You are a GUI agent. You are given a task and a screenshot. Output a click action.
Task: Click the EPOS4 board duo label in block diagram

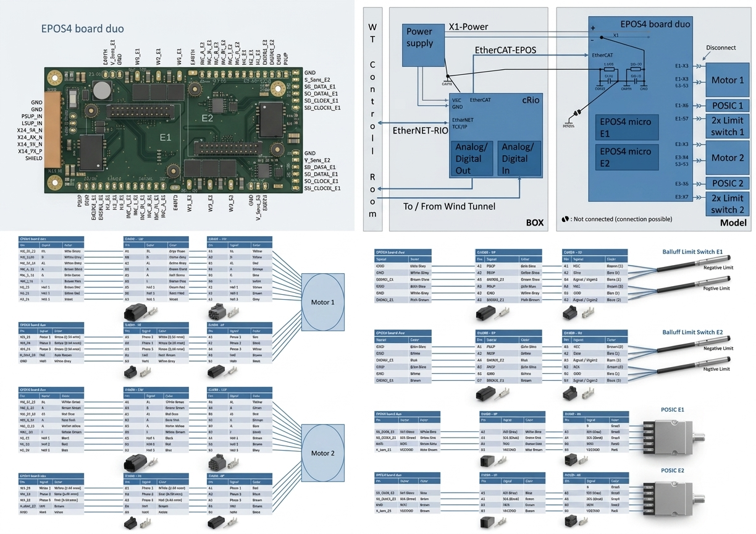click(655, 24)
